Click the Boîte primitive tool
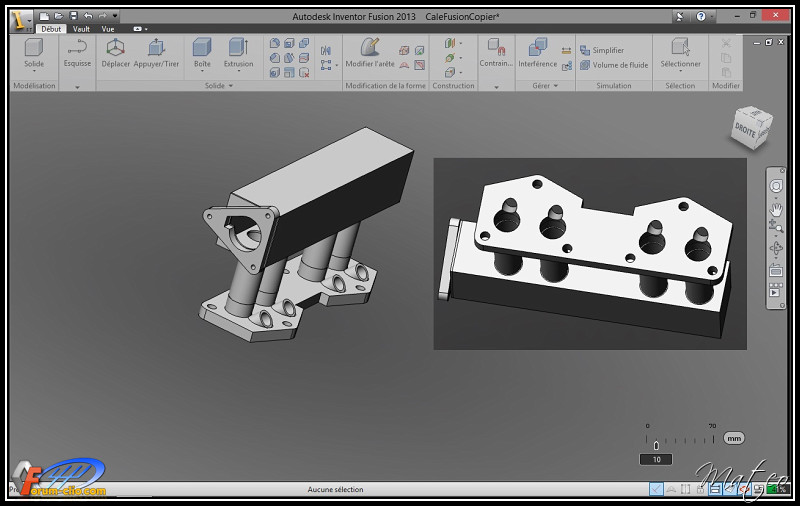The image size is (800, 506). [x=202, y=53]
